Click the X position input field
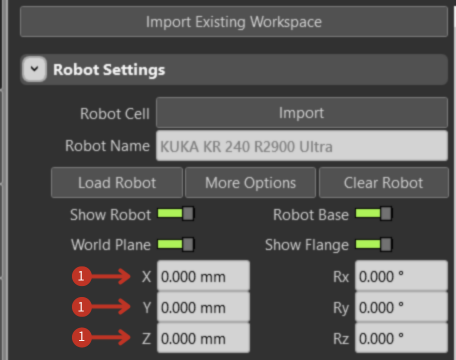 coord(203,276)
